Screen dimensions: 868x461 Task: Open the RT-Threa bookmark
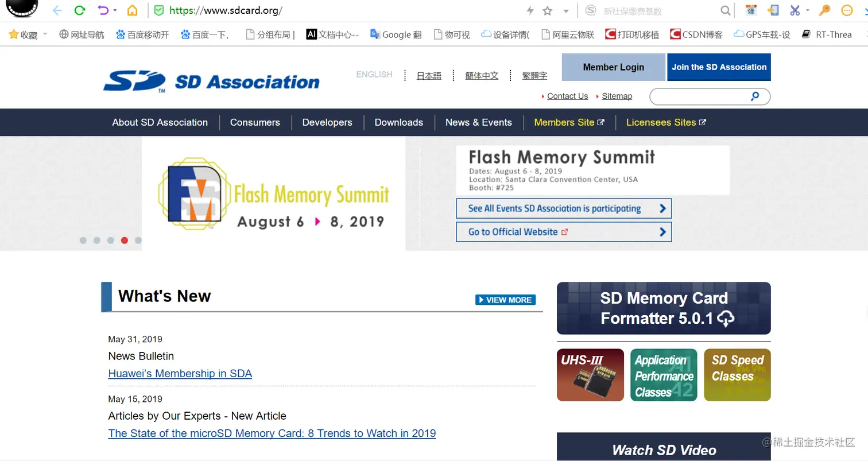pos(827,34)
